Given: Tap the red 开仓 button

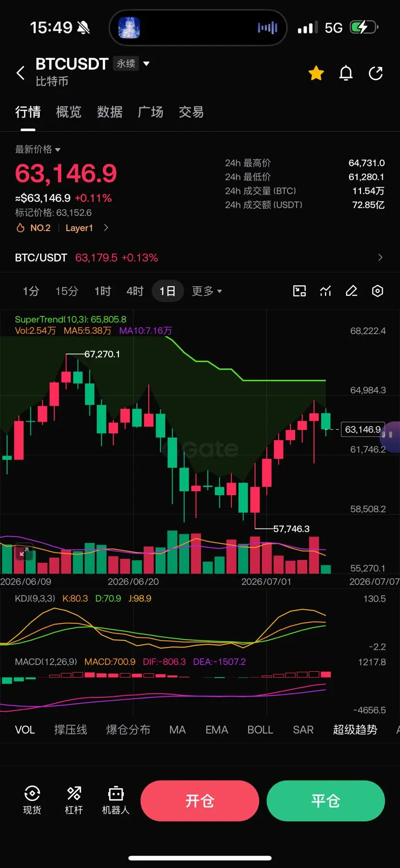Looking at the screenshot, I should (x=200, y=801).
